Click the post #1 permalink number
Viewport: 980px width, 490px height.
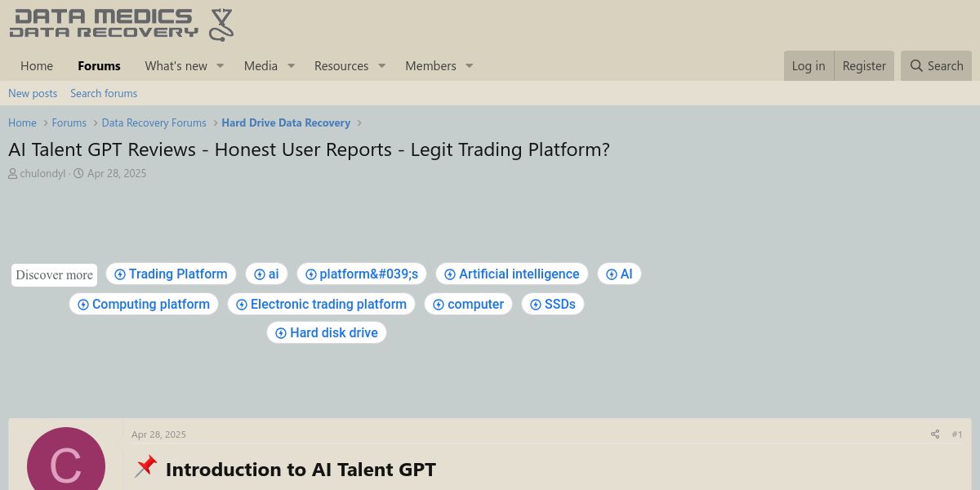tap(957, 434)
